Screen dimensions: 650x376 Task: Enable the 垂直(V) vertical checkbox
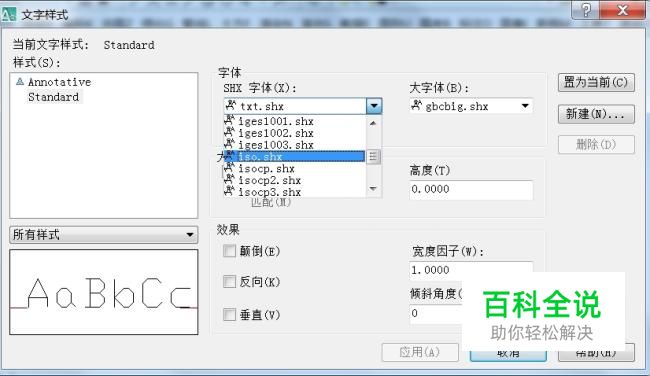coord(229,315)
